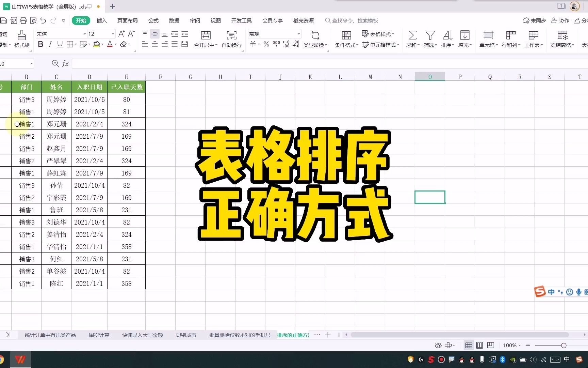Toggle bold formatting
This screenshot has width=588, height=368.
click(40, 44)
